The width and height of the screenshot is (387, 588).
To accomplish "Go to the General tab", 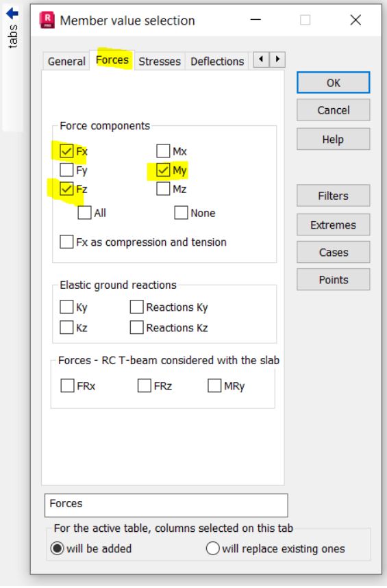I will point(66,61).
